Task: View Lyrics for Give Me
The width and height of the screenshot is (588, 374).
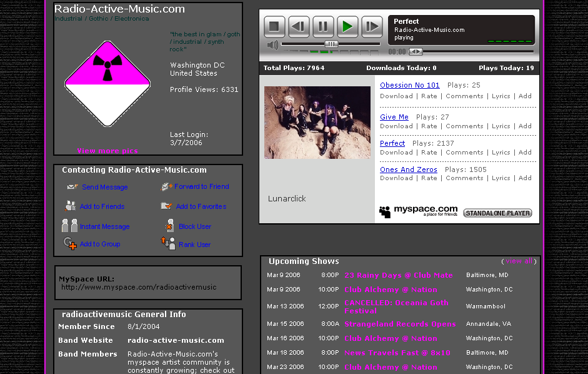Action: (501, 126)
